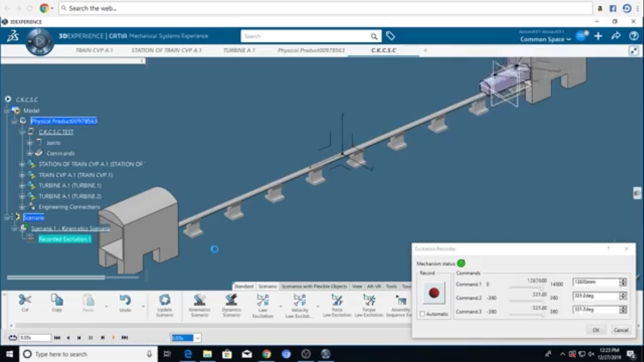
Task: Select Scenario.1 - Kinematics Scenario item
Action: (x=70, y=228)
